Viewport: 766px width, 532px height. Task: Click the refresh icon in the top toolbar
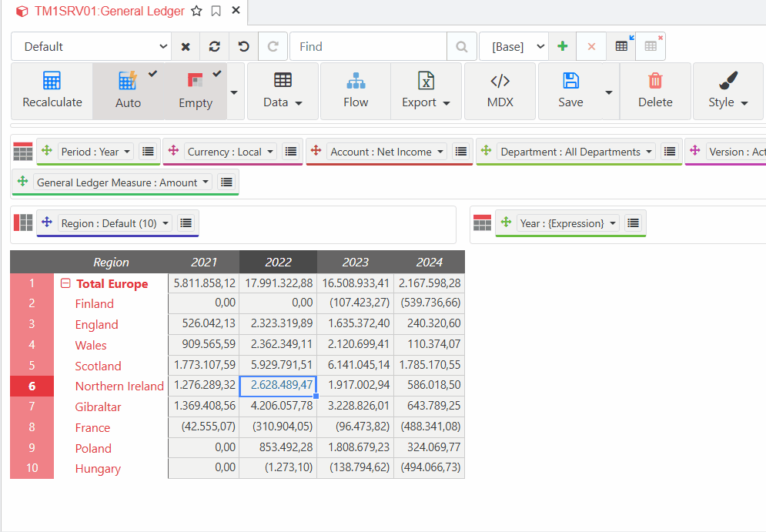215,46
